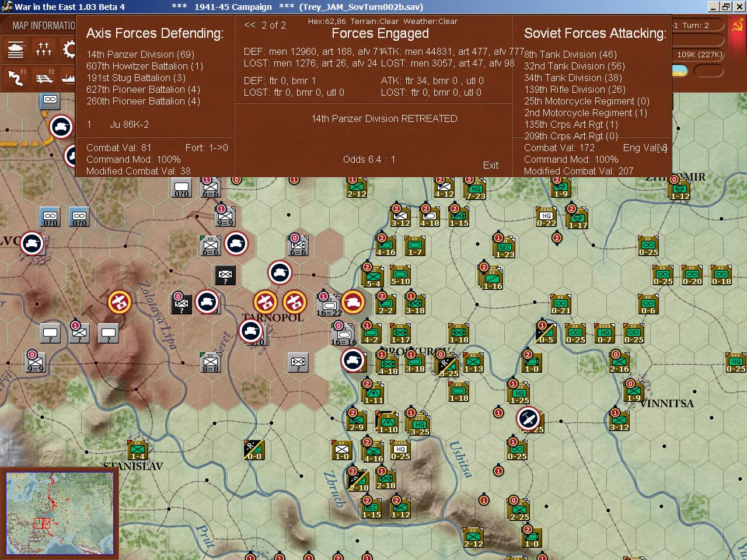The width and height of the screenshot is (747, 560).
Task: Select the 1-4 unit near Stanislav
Action: click(138, 449)
